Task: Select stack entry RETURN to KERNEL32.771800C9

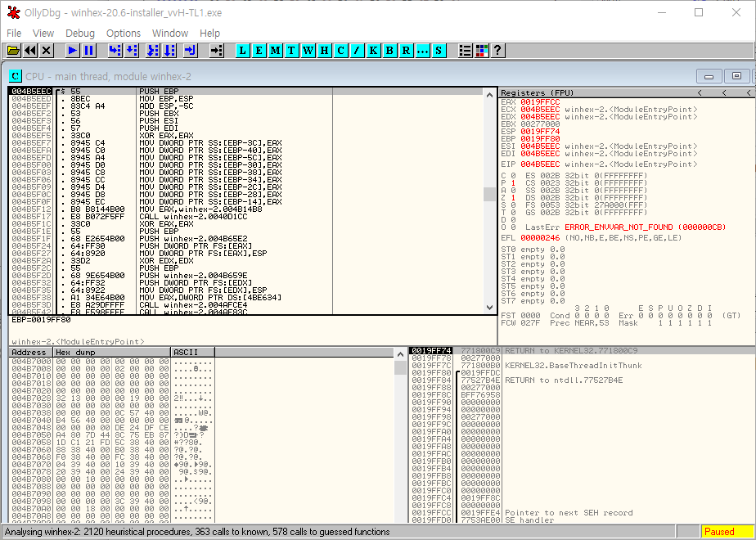Action: pos(582,350)
